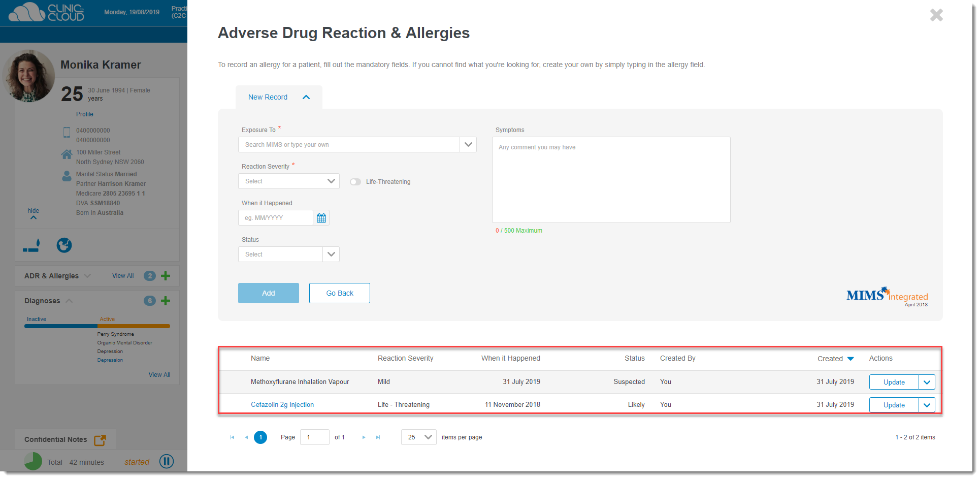
Task: Select the Inactive diagnoses tab
Action: coord(37,319)
